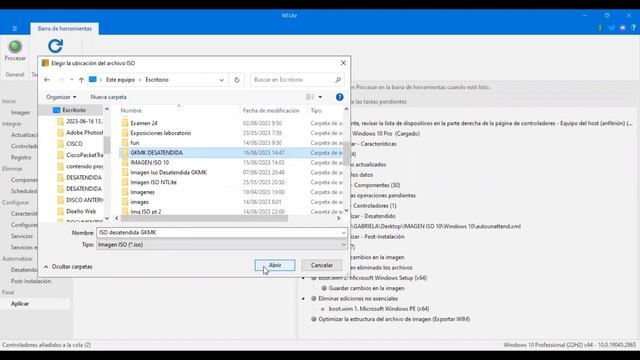Image resolution: width=640 pixels, height=360 pixels.
Task: Select Guardar cambios en la imagen task
Action: [x=366, y=288]
